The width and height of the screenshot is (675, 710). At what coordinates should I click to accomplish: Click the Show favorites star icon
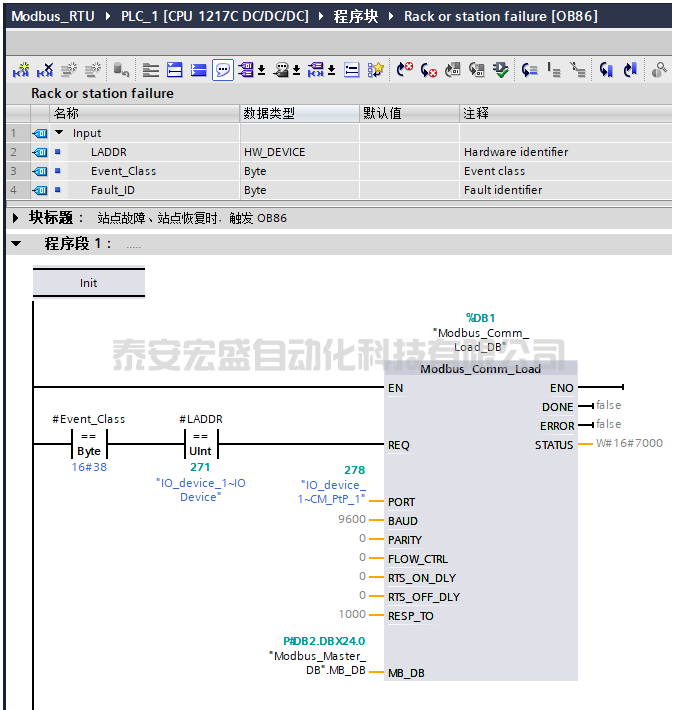coord(375,70)
